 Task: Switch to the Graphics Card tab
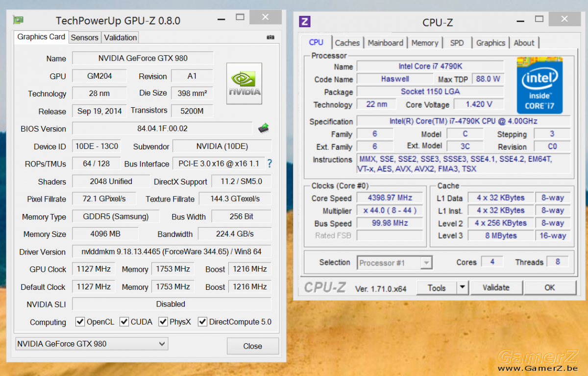click(x=41, y=37)
